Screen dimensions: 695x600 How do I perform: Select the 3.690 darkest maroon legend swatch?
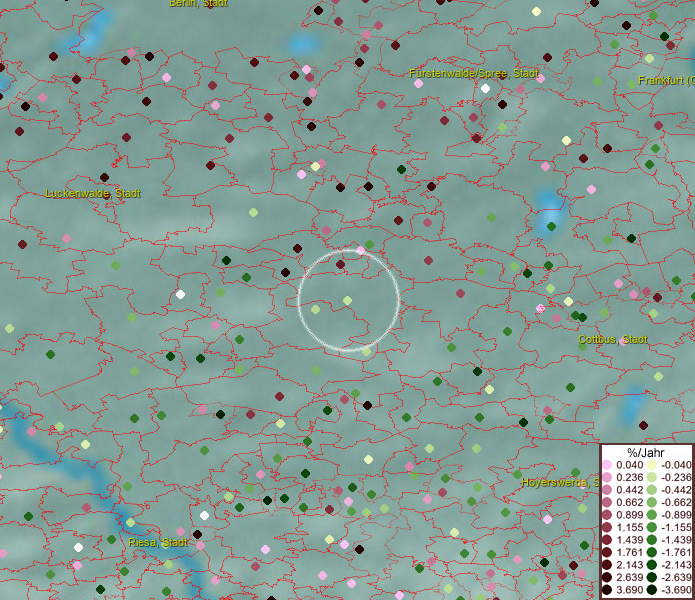[x=607, y=590]
